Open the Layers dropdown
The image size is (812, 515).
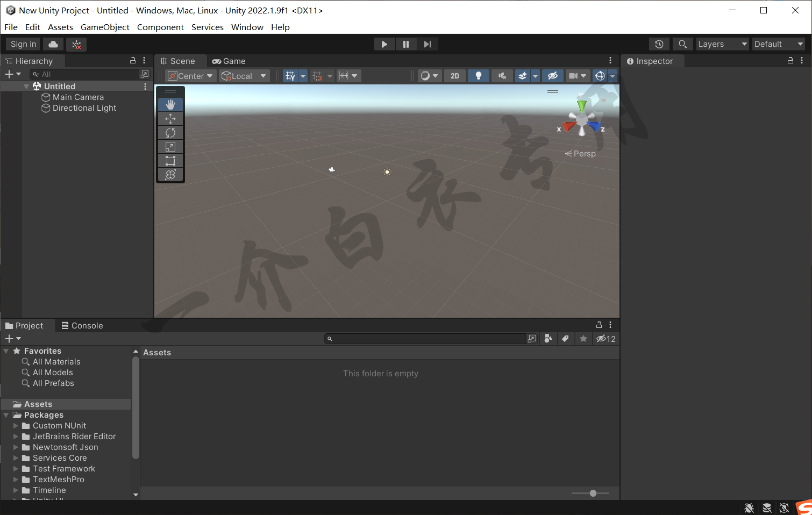tap(722, 44)
